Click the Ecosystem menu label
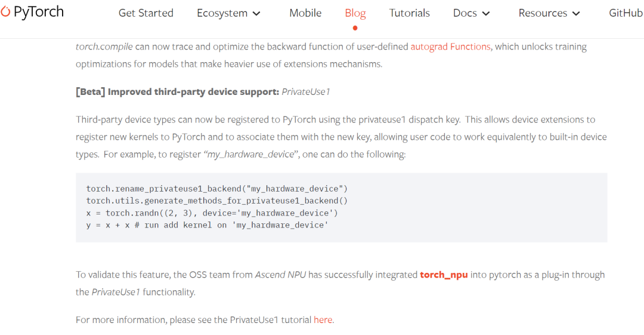The image size is (644, 335). tap(222, 13)
